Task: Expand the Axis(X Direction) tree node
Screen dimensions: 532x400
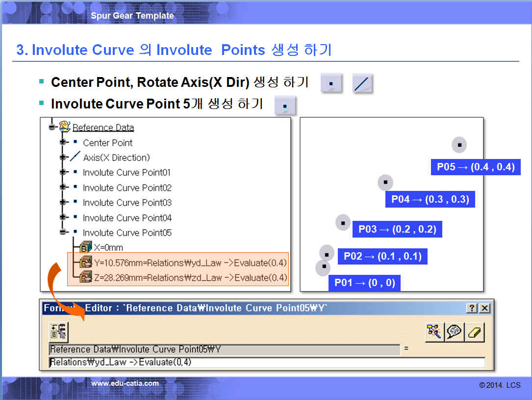Action: click(x=63, y=158)
